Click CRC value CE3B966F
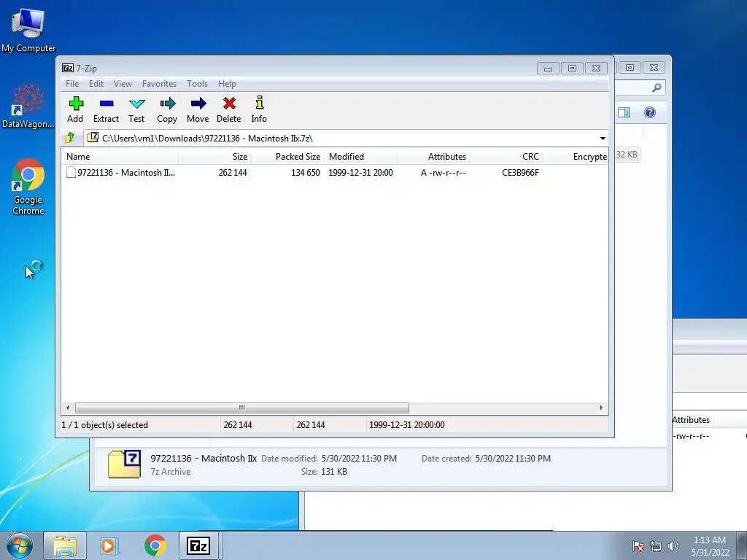This screenshot has width=747, height=560. point(520,172)
